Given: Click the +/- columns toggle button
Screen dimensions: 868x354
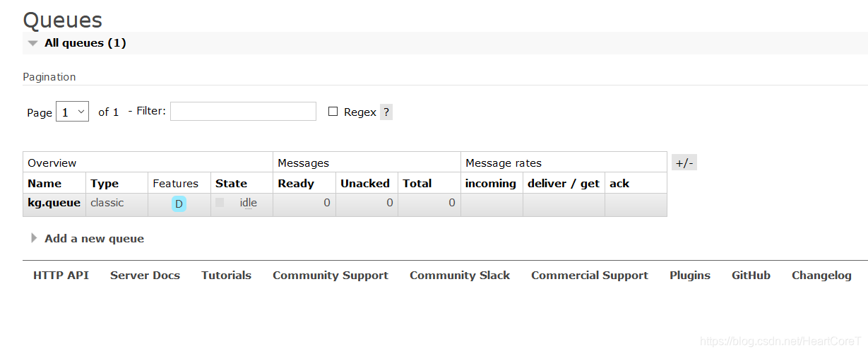Looking at the screenshot, I should coord(684,163).
